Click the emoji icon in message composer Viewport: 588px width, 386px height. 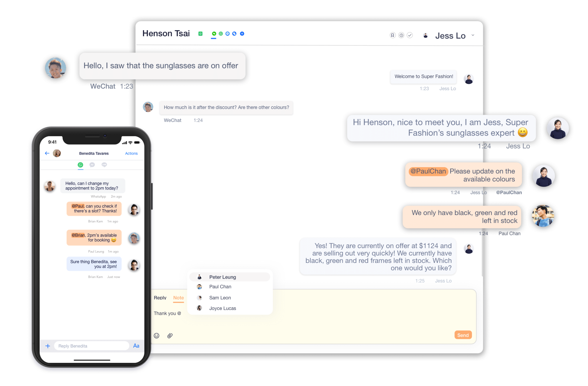click(x=157, y=335)
